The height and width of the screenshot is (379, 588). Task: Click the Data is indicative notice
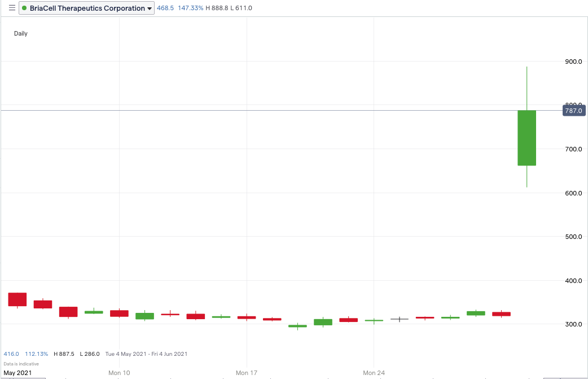tap(21, 364)
